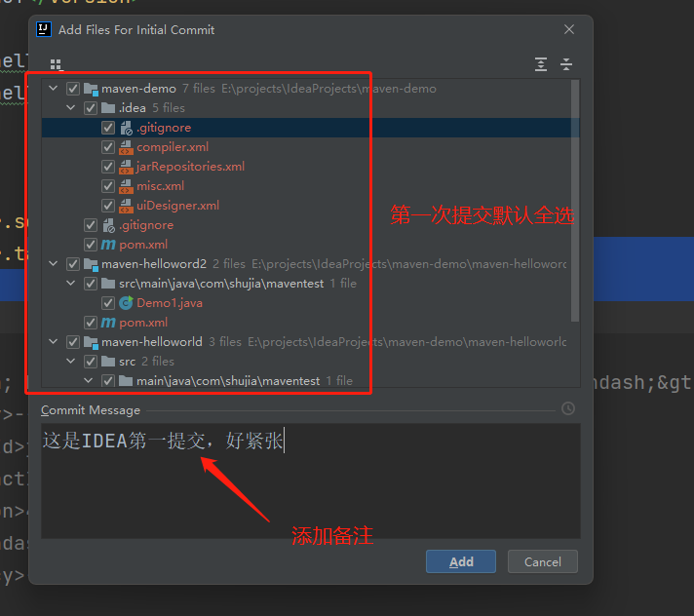Select the uiDesigner.xml file name

[178, 206]
